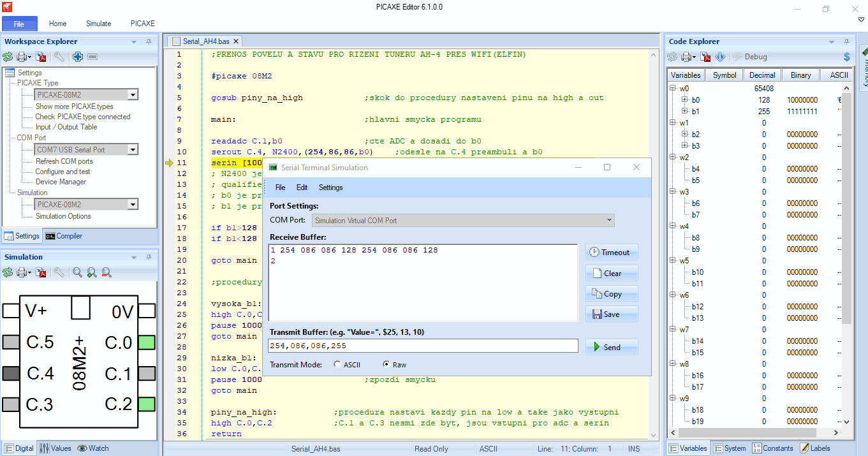The image size is (868, 456).
Task: Switch to the Compiler tab
Action: click(x=64, y=236)
